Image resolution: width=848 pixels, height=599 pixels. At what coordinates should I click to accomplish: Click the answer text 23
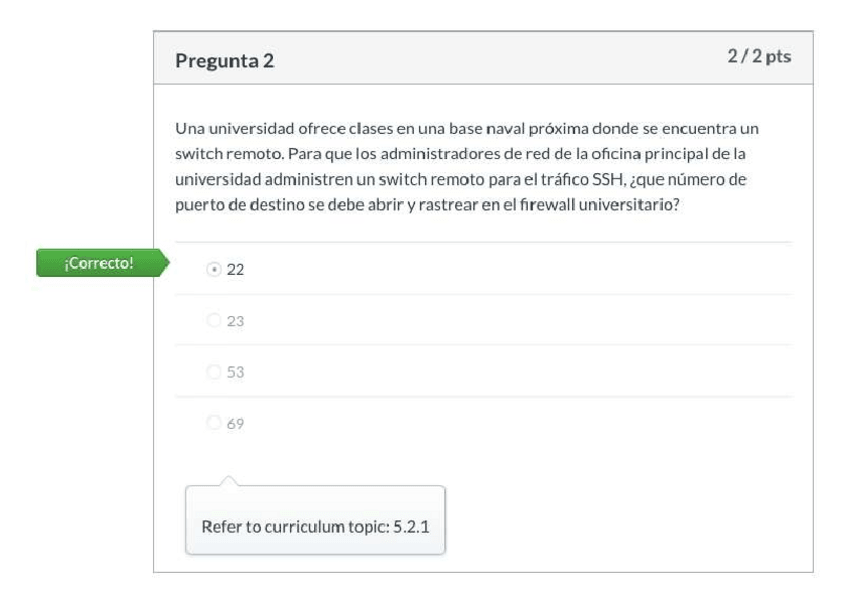[x=236, y=321]
